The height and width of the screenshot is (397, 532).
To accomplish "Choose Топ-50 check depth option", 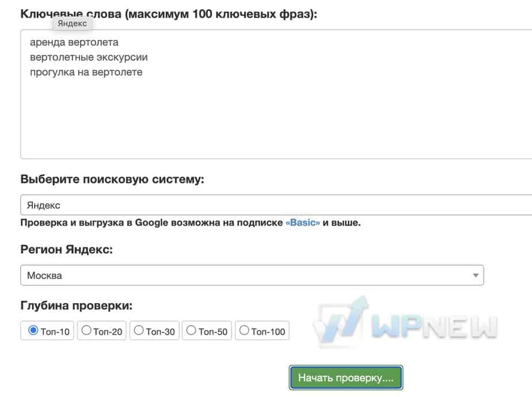I will tap(191, 330).
